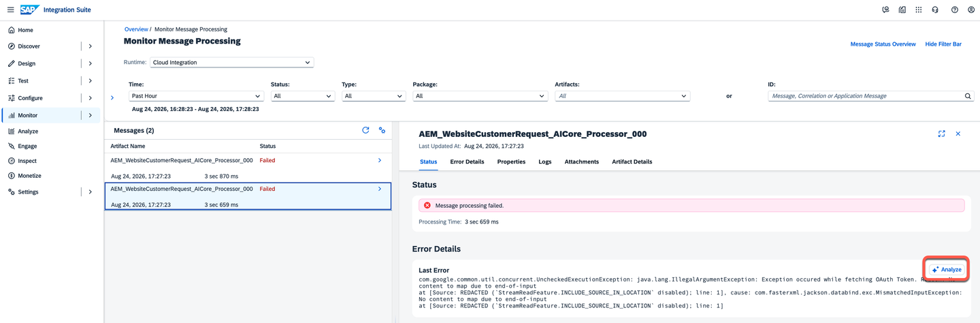Switch to Attachments tab
The width and height of the screenshot is (980, 323).
[582, 161]
